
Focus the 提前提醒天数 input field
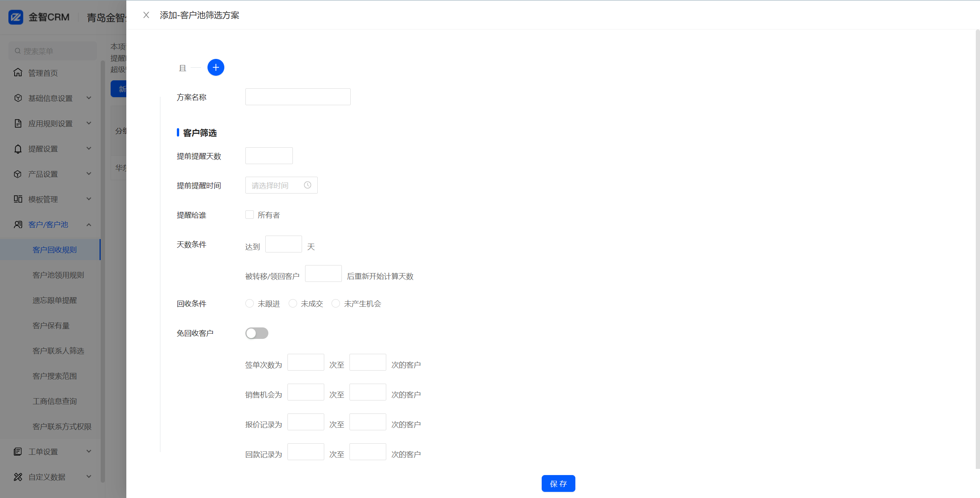[269, 156]
